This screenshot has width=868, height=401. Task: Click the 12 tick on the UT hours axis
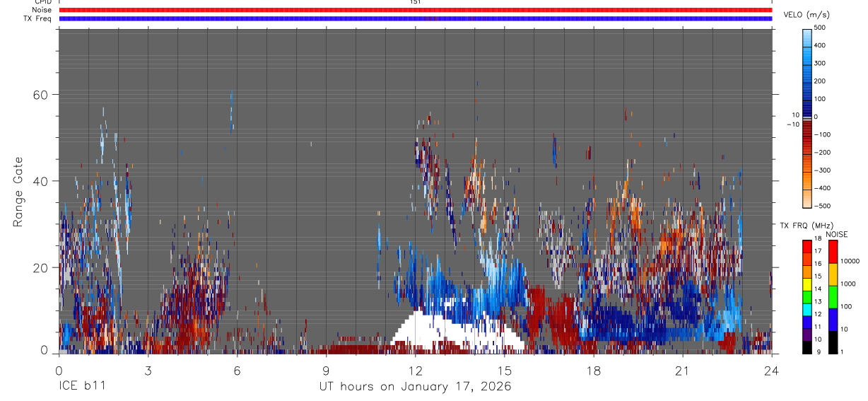[x=416, y=371]
